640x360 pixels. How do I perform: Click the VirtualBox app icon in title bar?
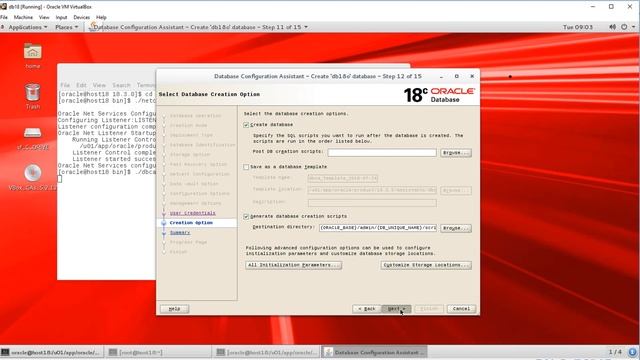tap(4, 7)
